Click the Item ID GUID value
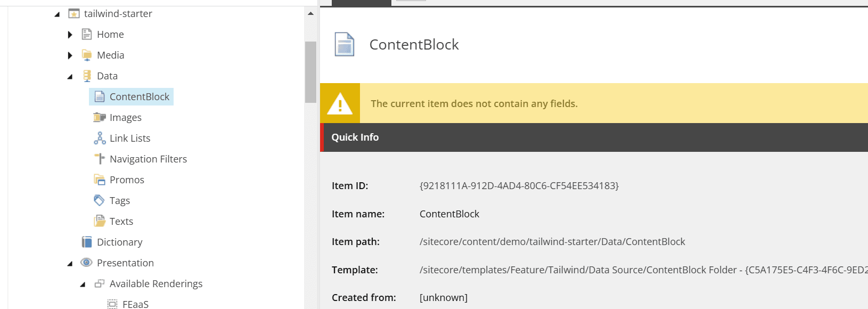This screenshot has height=309, width=868. [x=519, y=186]
